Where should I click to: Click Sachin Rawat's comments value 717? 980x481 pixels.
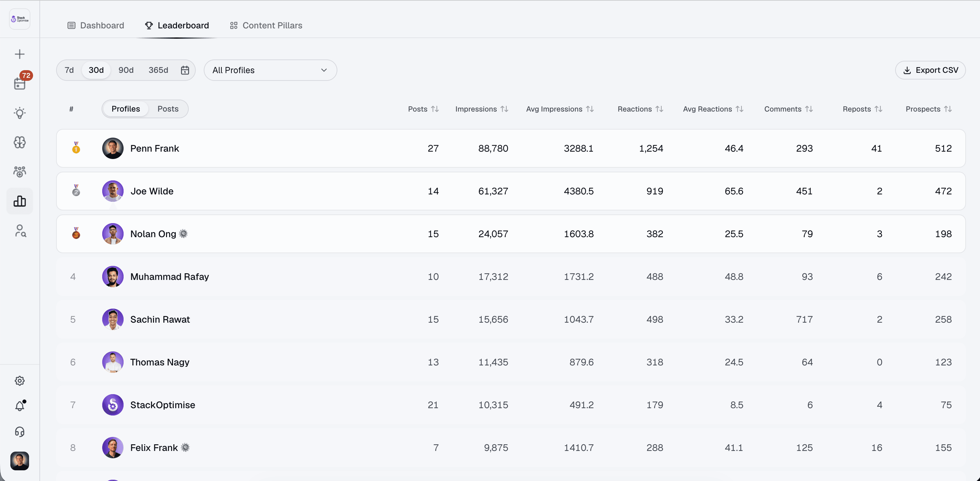coord(804,319)
